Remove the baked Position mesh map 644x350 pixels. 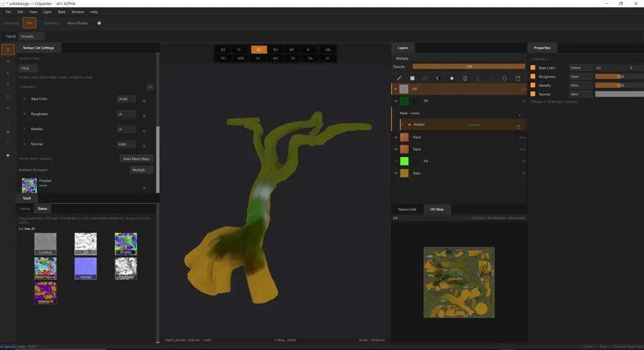(x=144, y=188)
